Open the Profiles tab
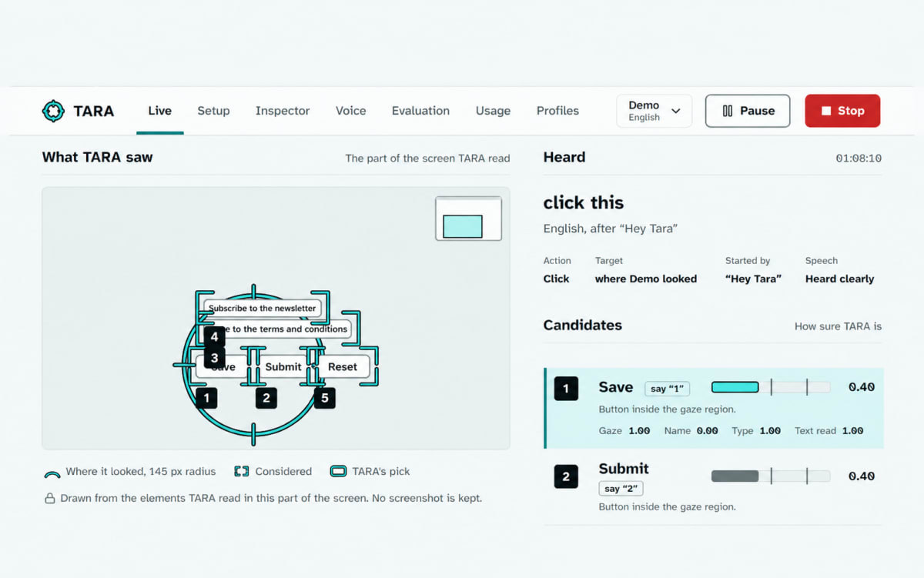The width and height of the screenshot is (924, 578). (x=557, y=111)
